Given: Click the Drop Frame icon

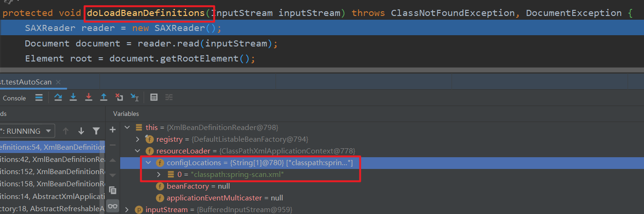Looking at the screenshot, I should pos(119,98).
